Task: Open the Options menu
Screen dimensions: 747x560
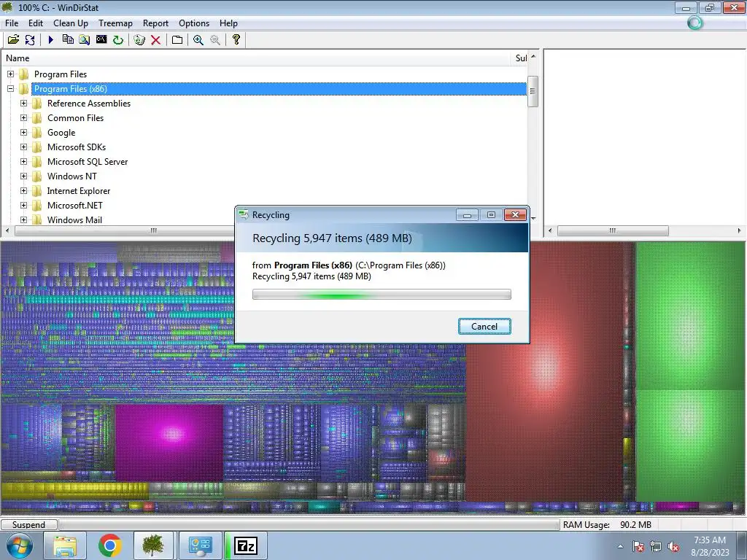Action: pos(194,23)
